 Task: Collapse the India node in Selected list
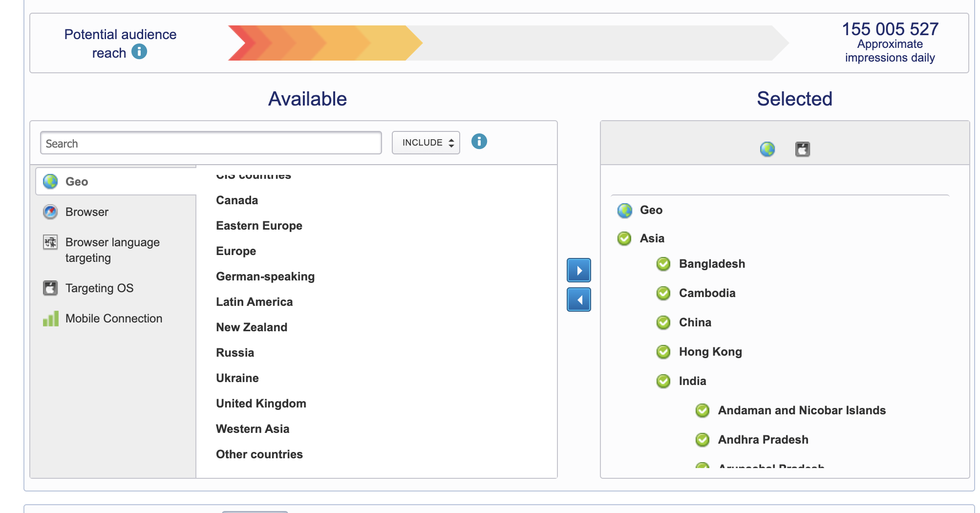tap(692, 381)
